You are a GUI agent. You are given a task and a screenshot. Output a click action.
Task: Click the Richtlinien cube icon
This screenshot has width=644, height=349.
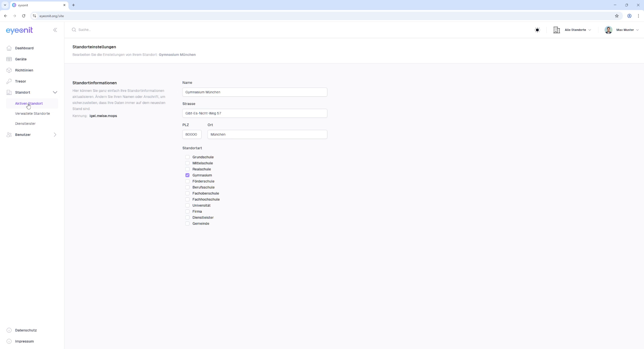[9, 70]
